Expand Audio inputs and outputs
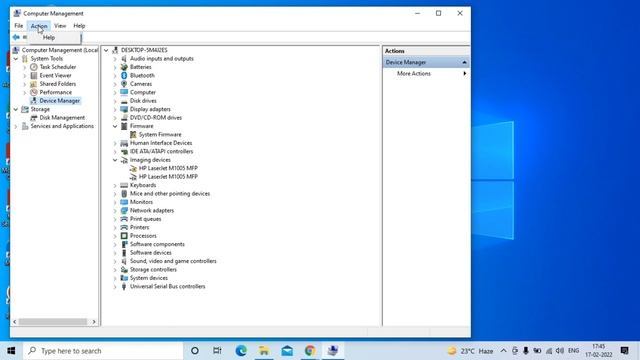640x360 pixels. point(115,59)
